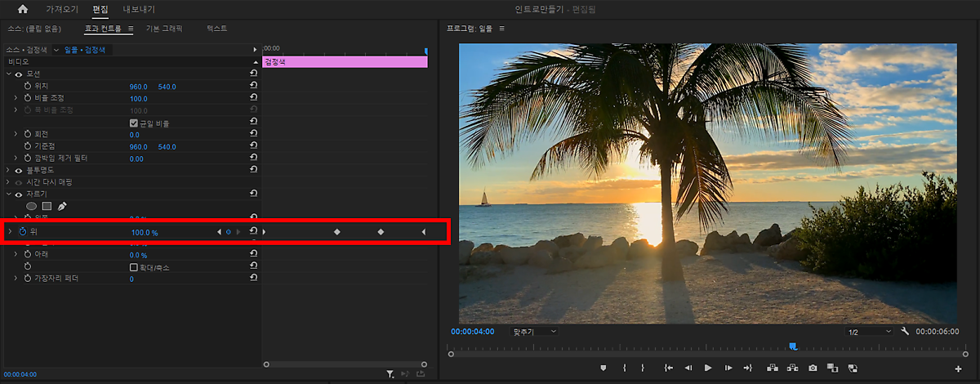Click the 위 value 100.0 % field
Viewport: 980px width, 384px height.
[x=144, y=233]
